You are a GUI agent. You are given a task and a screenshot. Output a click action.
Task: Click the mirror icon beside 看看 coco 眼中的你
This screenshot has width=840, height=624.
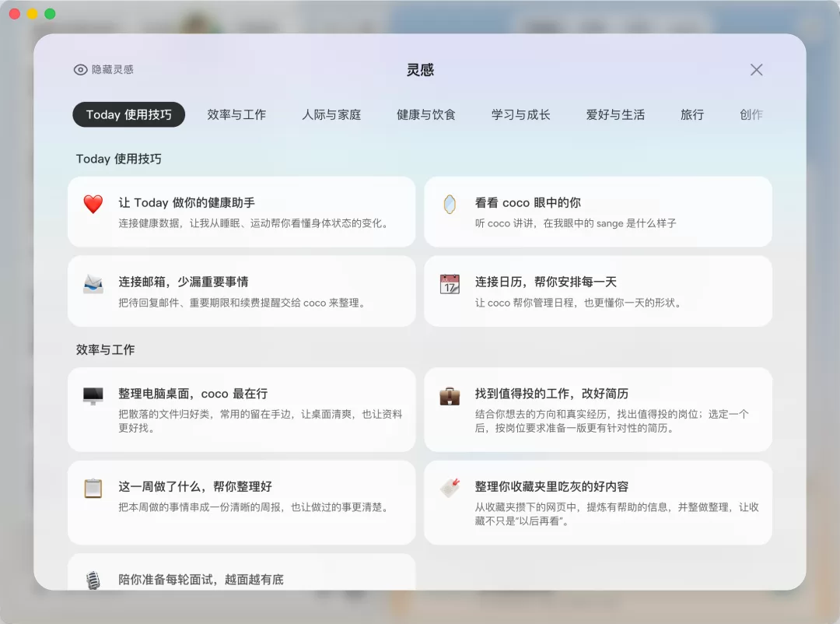point(450,204)
